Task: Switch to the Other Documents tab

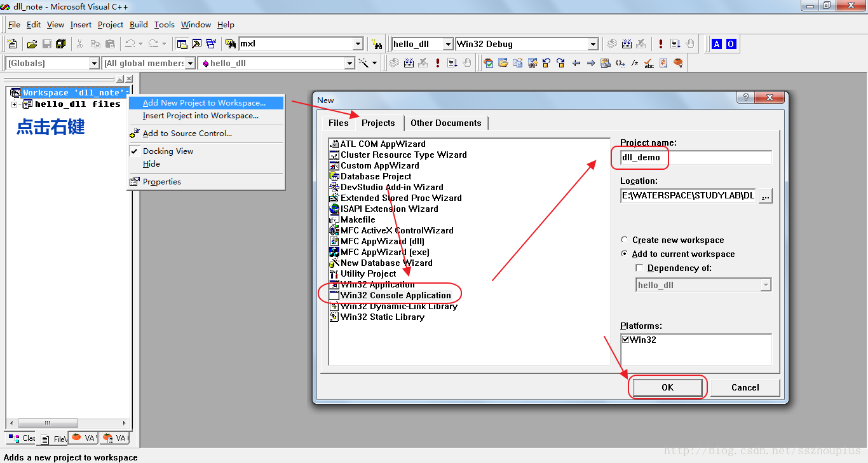Action: (x=446, y=123)
